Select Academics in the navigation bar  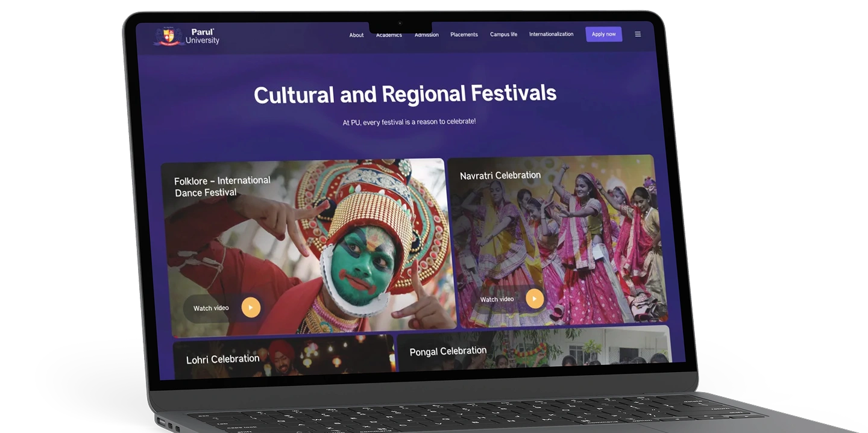click(389, 35)
